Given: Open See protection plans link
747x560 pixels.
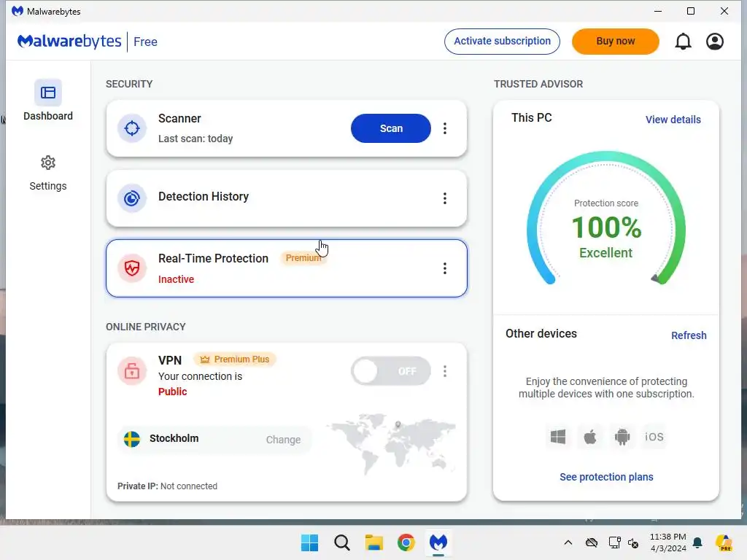Looking at the screenshot, I should tap(606, 477).
